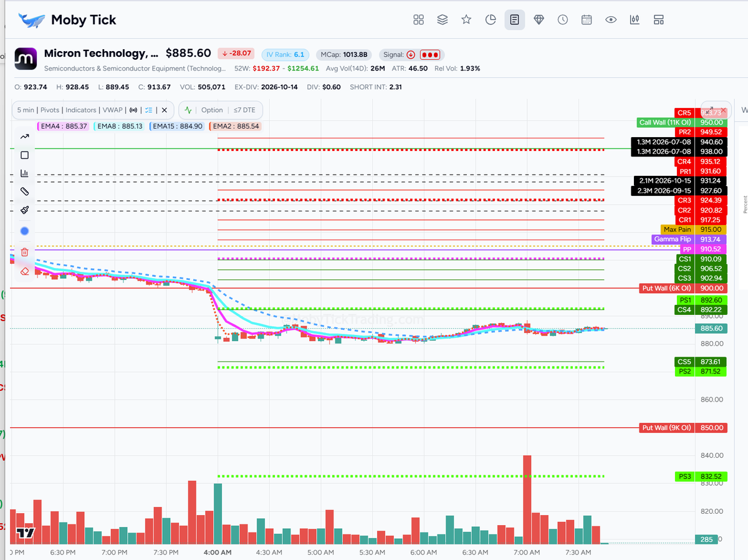This screenshot has height=560, width=748.
Task: Toggle the live broadcast icon in chart toolbar
Action: 133,110
